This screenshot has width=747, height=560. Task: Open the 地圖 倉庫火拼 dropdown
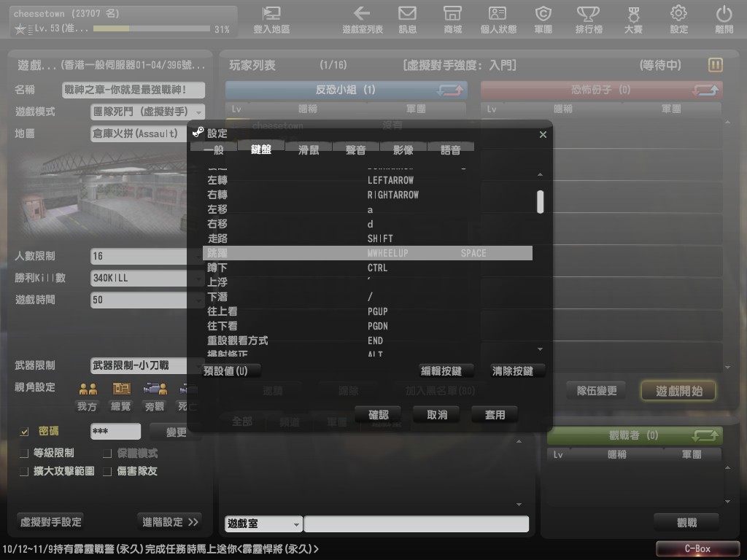pyautogui.click(x=139, y=134)
